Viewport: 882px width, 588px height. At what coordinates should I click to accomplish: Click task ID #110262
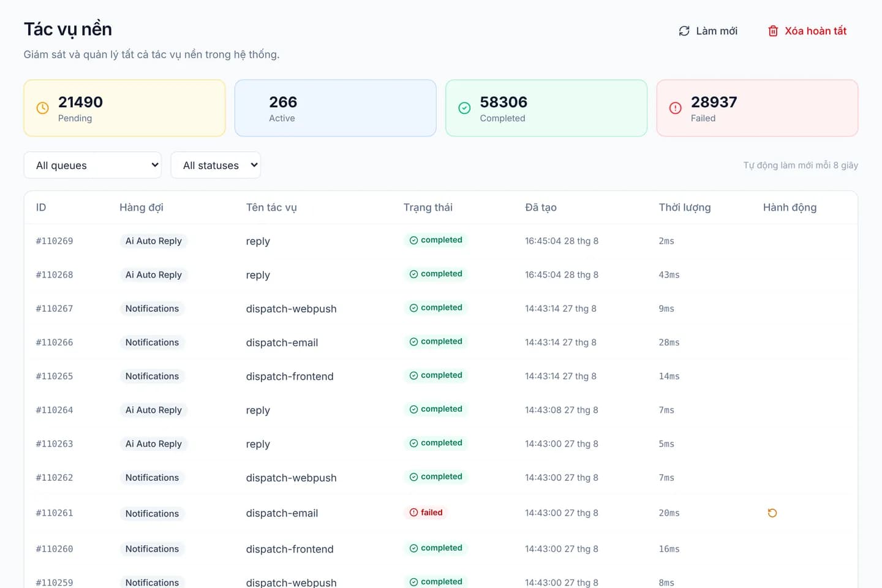click(x=55, y=478)
